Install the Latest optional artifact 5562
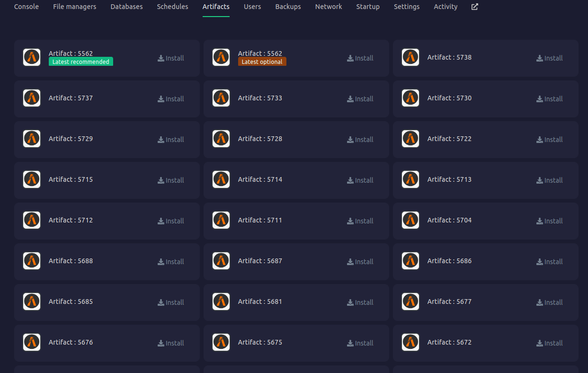Image resolution: width=588 pixels, height=373 pixels. click(360, 58)
